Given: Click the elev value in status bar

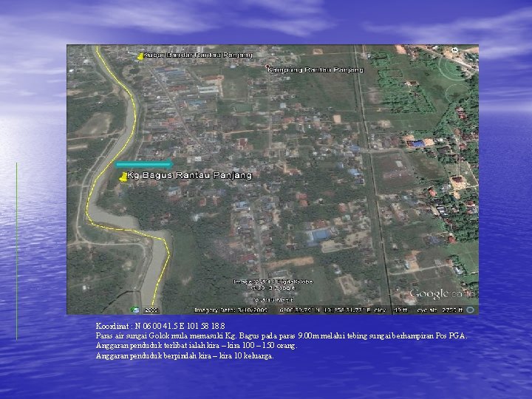Looking at the screenshot, I should tap(391, 310).
